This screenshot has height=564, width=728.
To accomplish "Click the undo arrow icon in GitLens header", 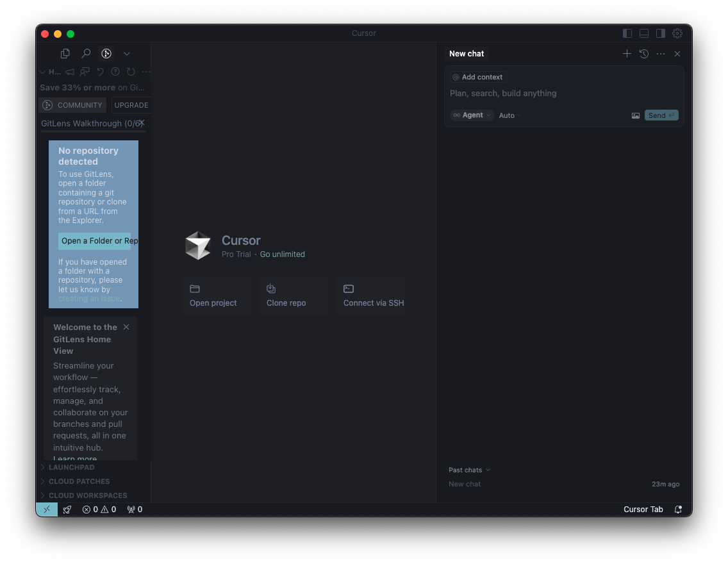I will pyautogui.click(x=100, y=72).
